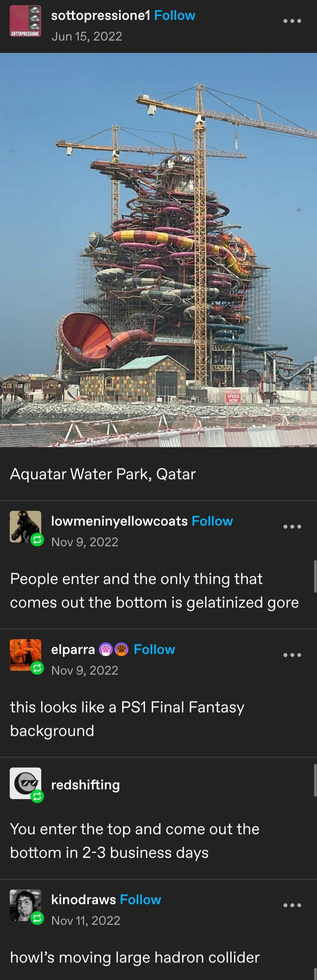Open the Jun 15, 2022 post timestamp

coord(87,36)
